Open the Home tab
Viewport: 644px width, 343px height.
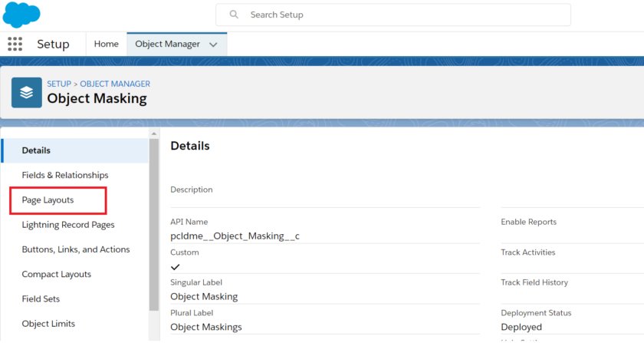[x=106, y=44]
